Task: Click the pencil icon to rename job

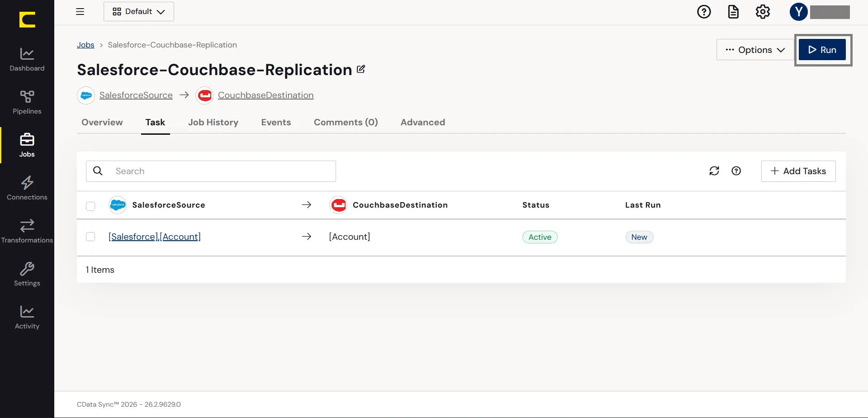Action: tap(361, 69)
